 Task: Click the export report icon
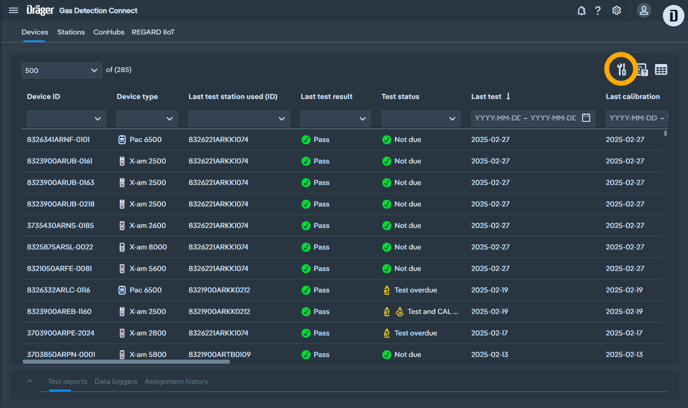coord(642,70)
